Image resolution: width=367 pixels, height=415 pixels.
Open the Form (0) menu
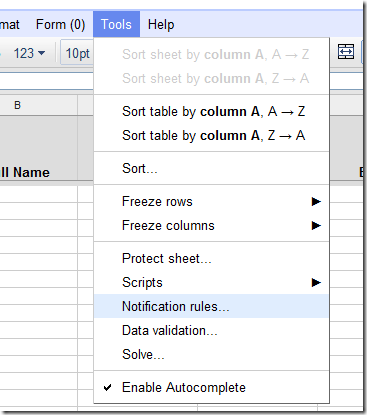[61, 24]
